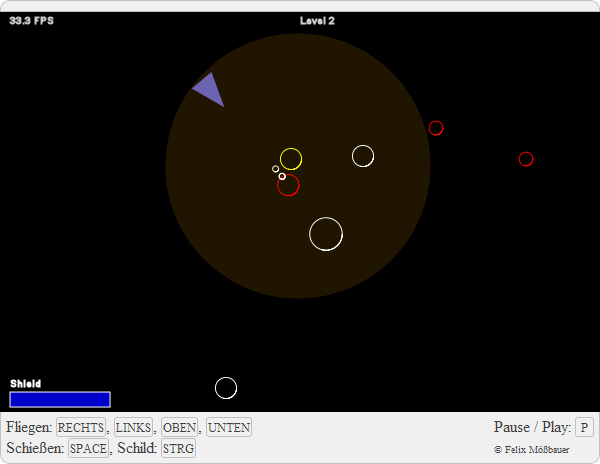
Task: Click the STRG key label
Action: [x=178, y=448]
